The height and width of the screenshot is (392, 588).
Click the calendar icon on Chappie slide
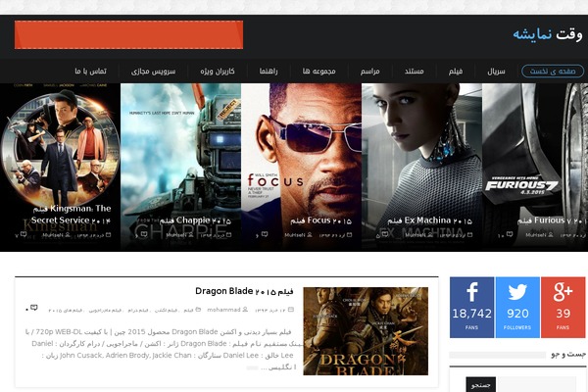228,235
